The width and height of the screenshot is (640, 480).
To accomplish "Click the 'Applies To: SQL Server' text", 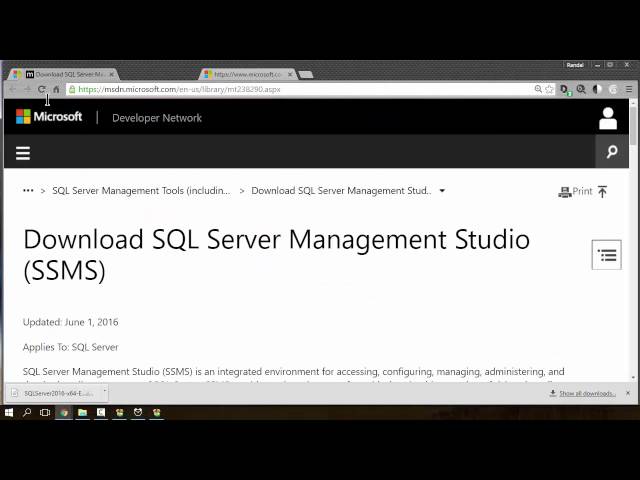I will 71,347.
